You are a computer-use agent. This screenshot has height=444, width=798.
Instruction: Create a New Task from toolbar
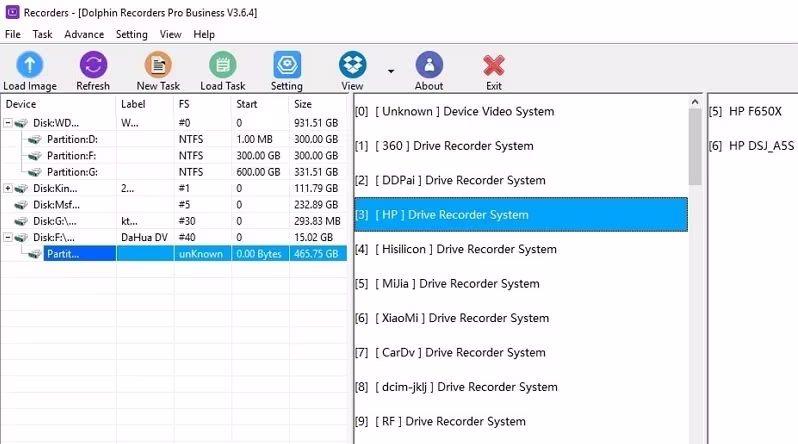(158, 65)
